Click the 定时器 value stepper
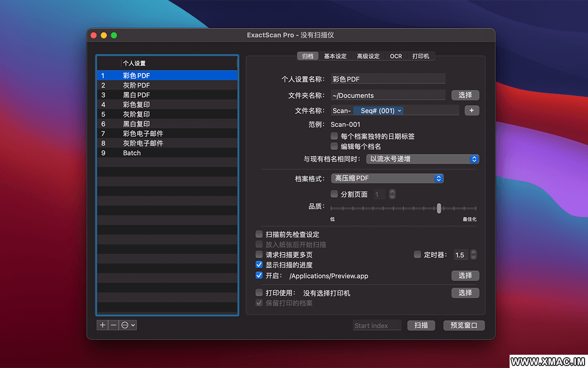588x368 pixels. point(473,255)
